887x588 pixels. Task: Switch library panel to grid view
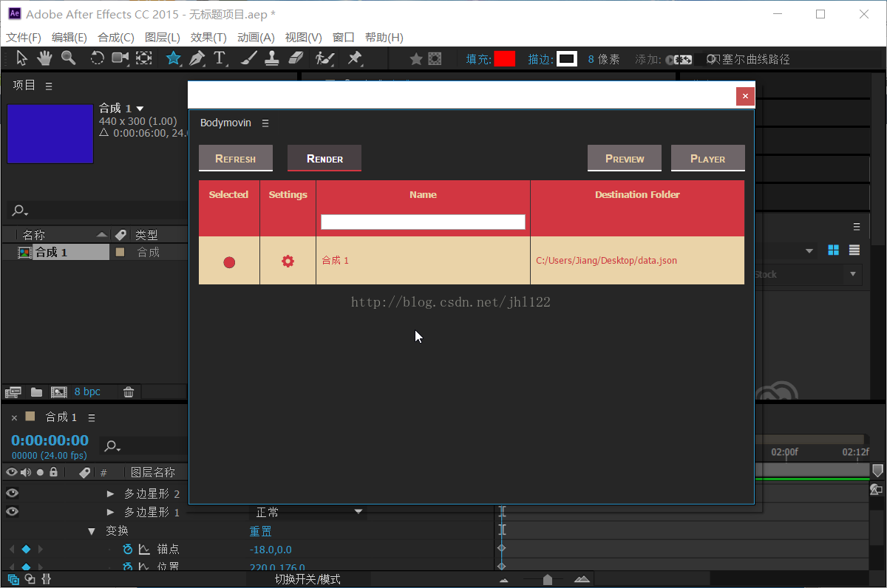tap(834, 250)
